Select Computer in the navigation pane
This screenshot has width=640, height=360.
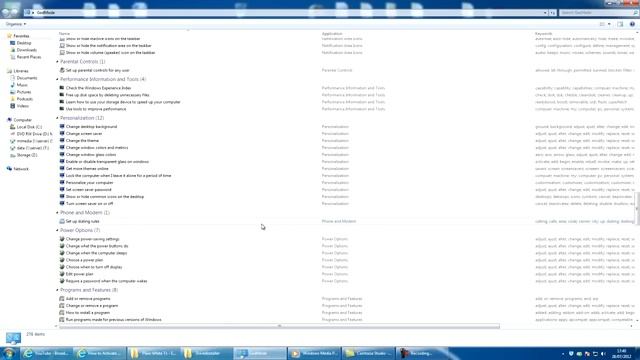click(22, 120)
